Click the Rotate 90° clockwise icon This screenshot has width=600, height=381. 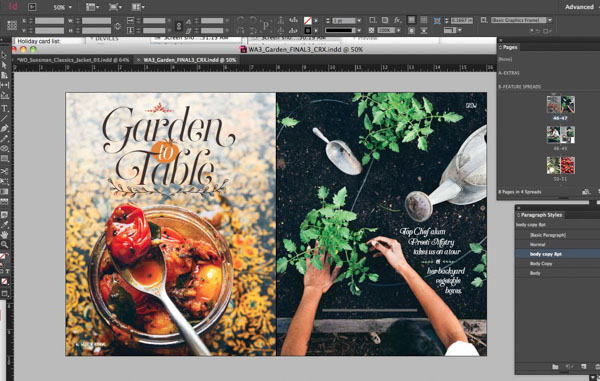(240, 20)
